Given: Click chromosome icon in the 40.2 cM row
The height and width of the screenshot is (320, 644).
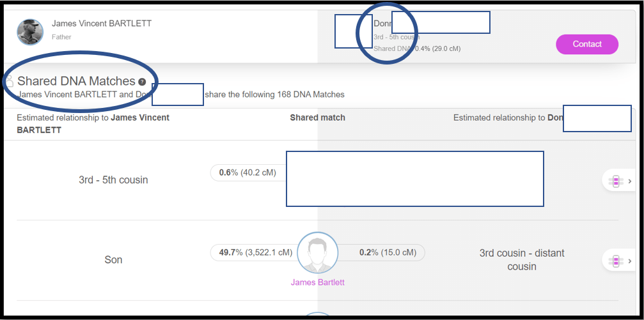Looking at the screenshot, I should click(x=615, y=181).
